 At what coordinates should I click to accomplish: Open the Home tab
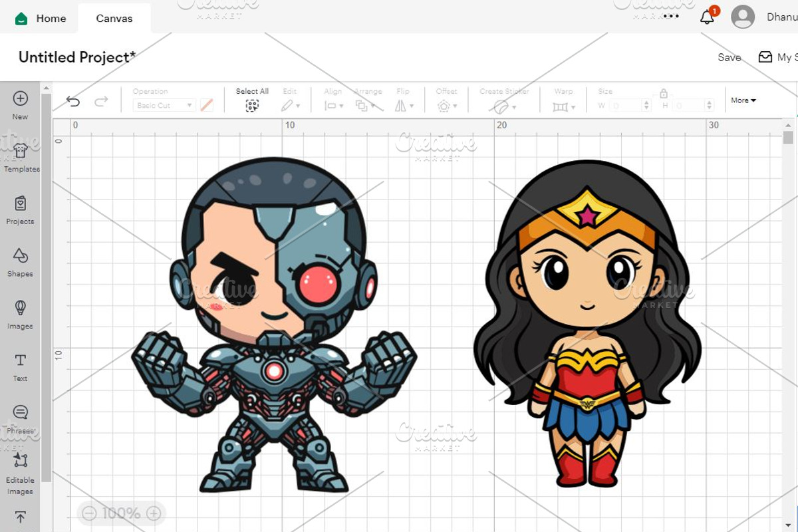(x=51, y=19)
